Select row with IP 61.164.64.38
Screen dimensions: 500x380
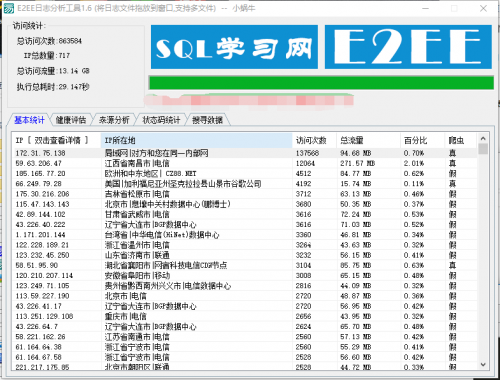pos(245,347)
